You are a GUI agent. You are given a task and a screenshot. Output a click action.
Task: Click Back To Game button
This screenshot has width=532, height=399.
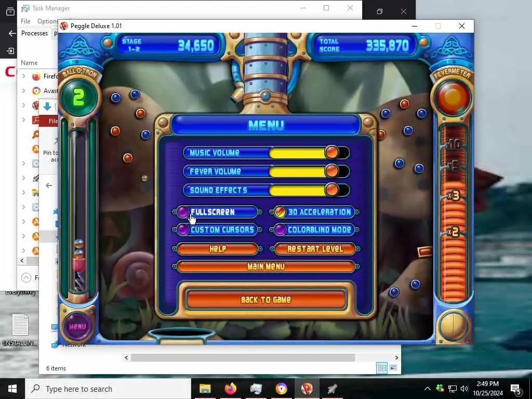(x=265, y=300)
